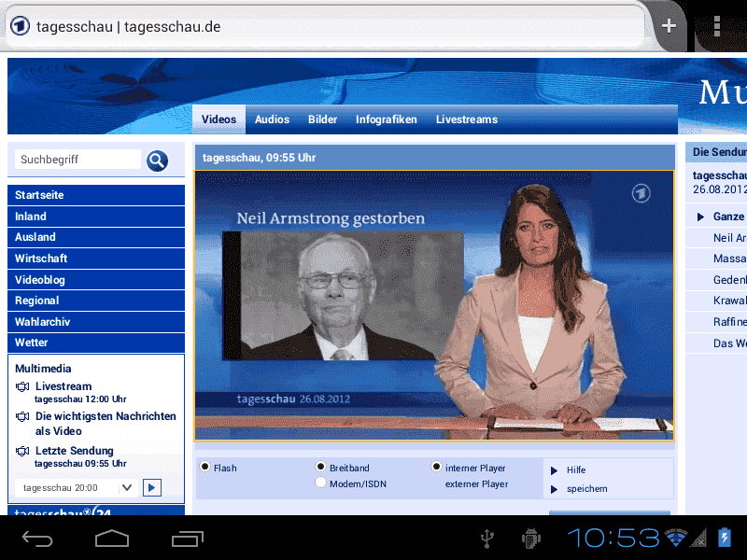Screen dimensions: 747x560
Task: Tap the Android home button
Action: (112, 539)
